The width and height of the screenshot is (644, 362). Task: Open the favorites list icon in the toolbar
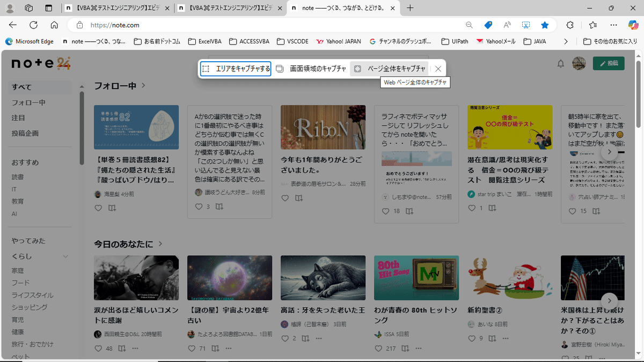[592, 25]
